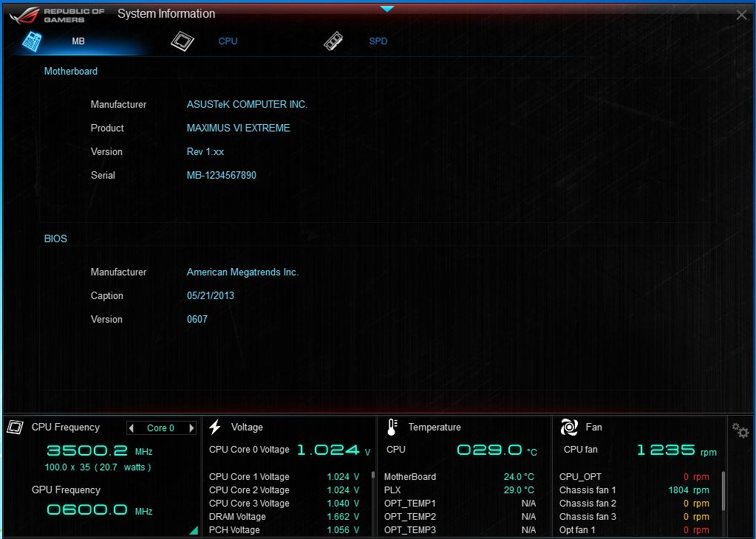Viewport: 756px width, 539px height.
Task: Click the Opt fan 1 row
Action: click(634, 530)
